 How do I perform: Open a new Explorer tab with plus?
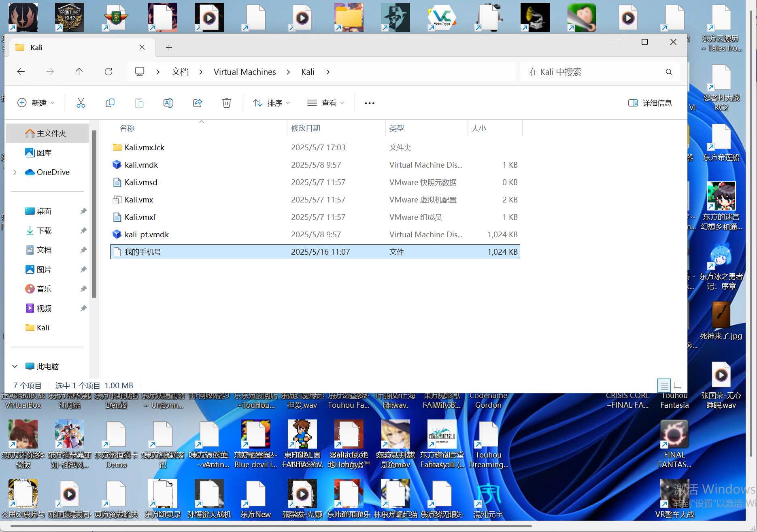pos(169,47)
